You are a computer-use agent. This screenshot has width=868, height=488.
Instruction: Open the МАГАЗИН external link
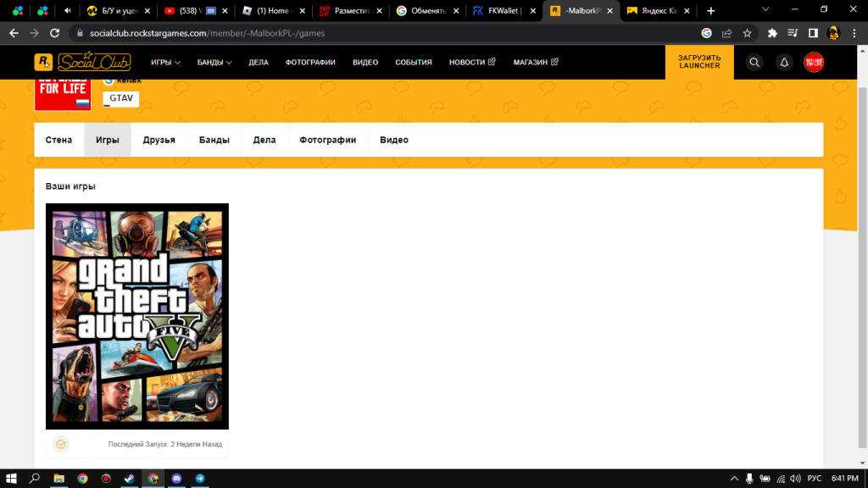(536, 62)
